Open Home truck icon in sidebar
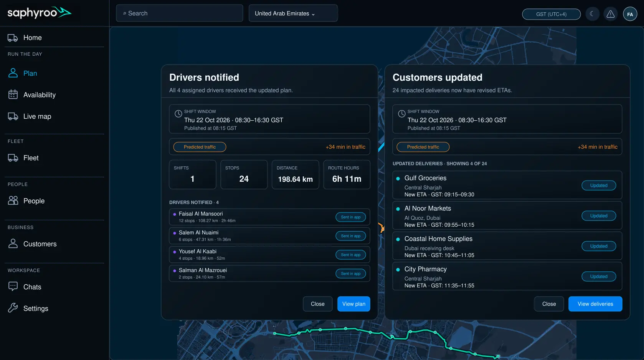644x360 pixels. pyautogui.click(x=13, y=38)
